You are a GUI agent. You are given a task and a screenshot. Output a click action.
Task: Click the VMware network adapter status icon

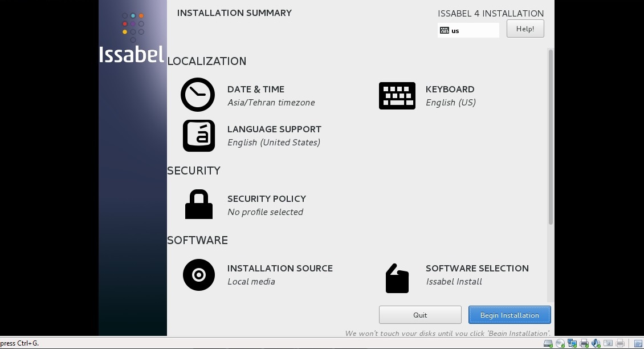click(572, 343)
